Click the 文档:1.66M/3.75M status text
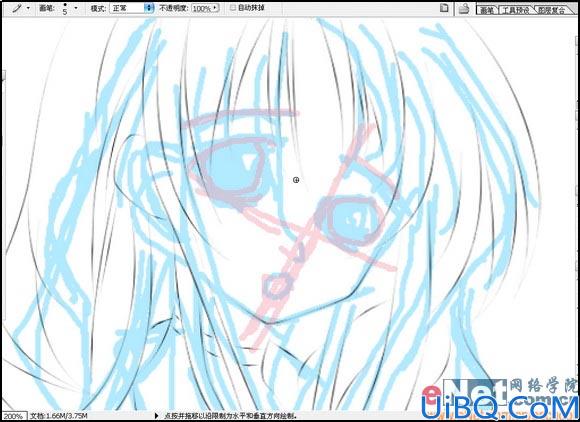This screenshot has height=422, width=580. click(58, 416)
